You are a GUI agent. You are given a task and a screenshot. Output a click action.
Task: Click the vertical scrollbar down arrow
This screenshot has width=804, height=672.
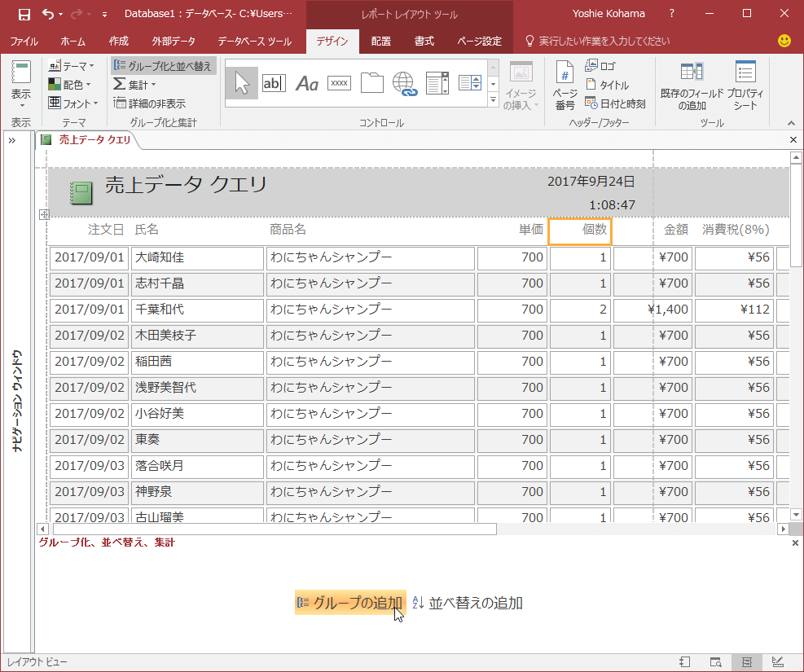pyautogui.click(x=796, y=515)
